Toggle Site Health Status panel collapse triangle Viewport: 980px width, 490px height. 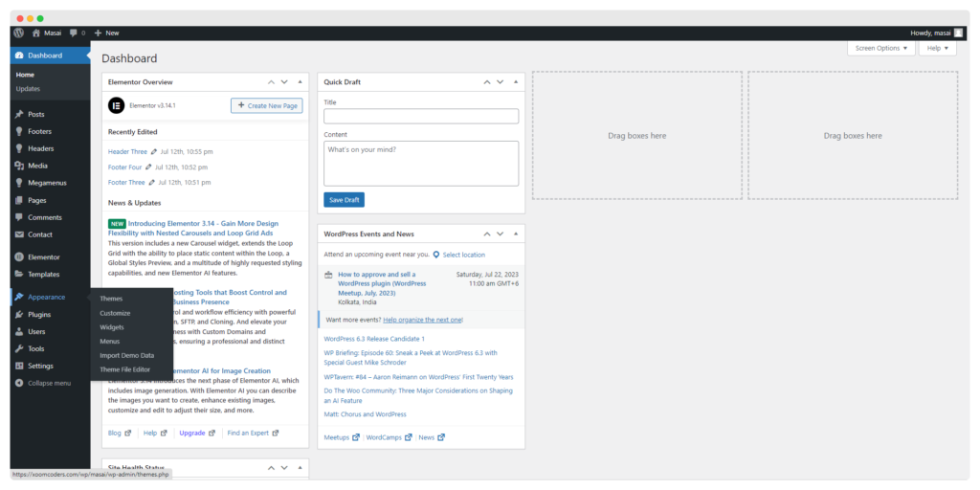pyautogui.click(x=300, y=467)
